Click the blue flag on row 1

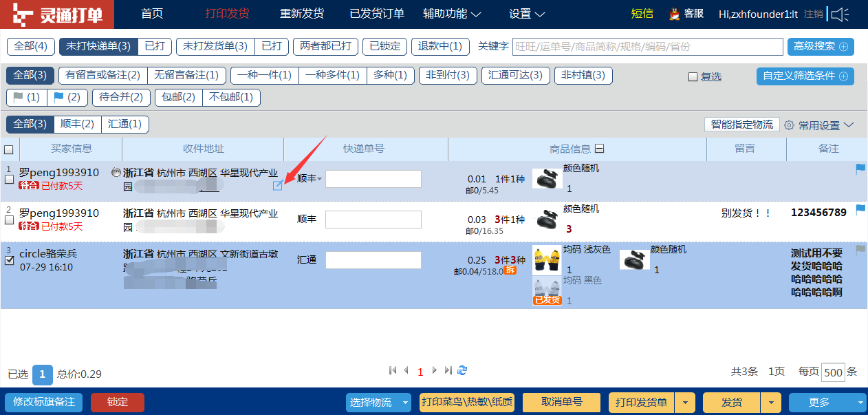(x=860, y=169)
